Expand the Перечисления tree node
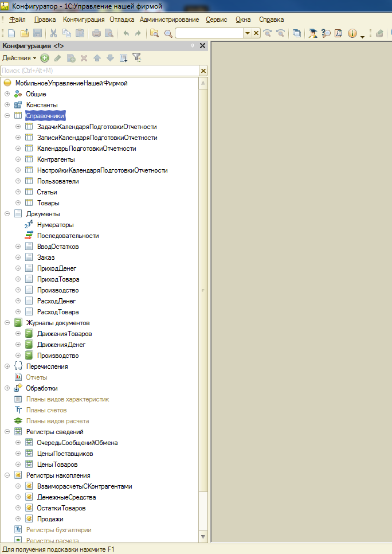Image resolution: width=392 pixels, height=554 pixels. 7,366
